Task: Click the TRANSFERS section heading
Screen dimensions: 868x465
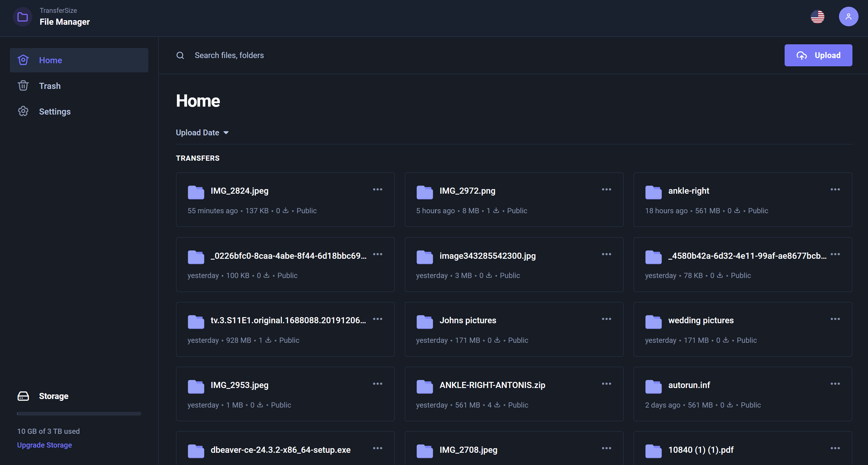Action: pos(198,158)
